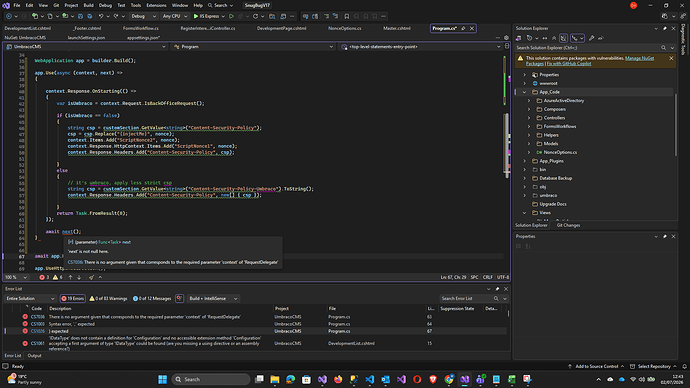Open the Extensions menu
The height and width of the screenshot is (388, 690).
[156, 5]
